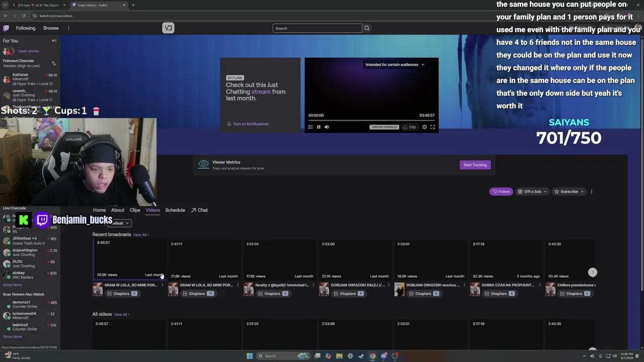Click the browser address bar URL
This screenshot has height=362, width=644.
coord(56,16)
